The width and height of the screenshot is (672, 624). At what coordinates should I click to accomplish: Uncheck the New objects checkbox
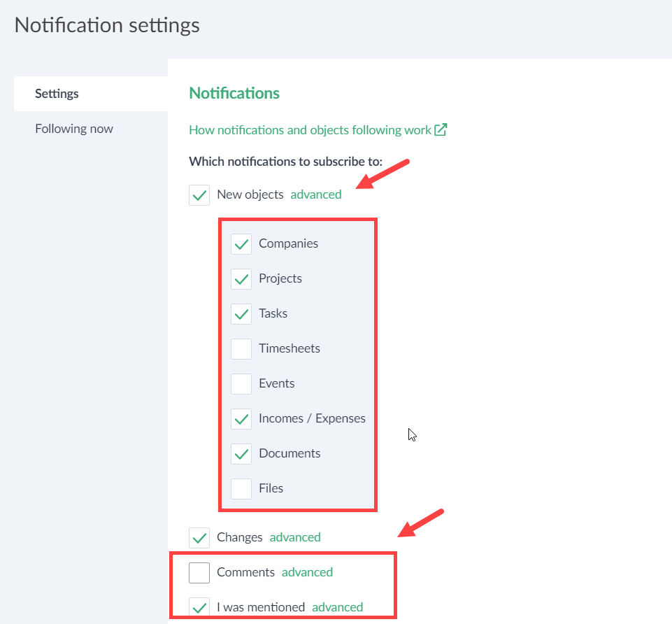pos(199,195)
